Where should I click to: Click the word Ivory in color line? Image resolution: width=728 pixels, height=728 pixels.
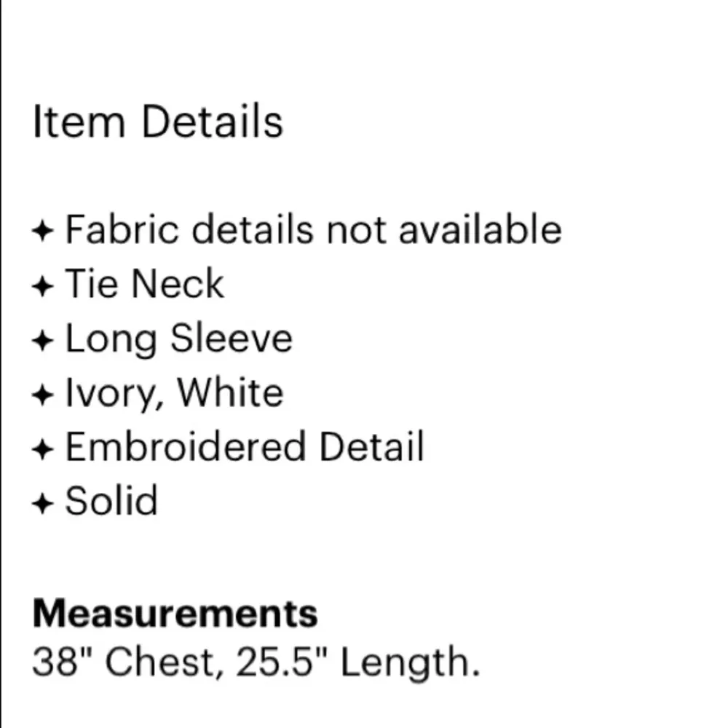point(109,394)
